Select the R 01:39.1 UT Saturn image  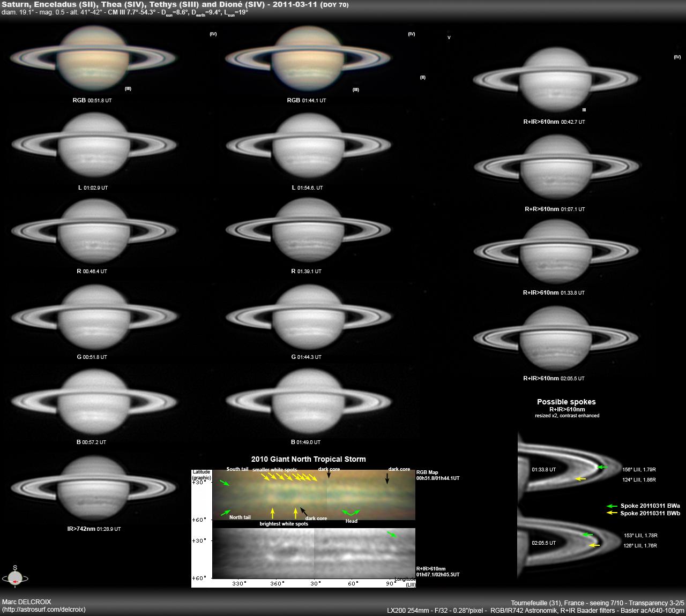[308, 230]
